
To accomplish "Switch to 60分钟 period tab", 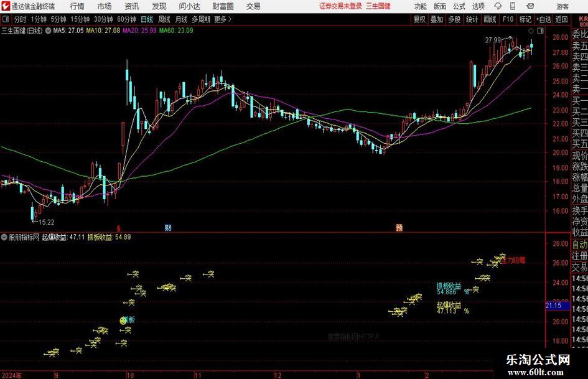I will (127, 19).
